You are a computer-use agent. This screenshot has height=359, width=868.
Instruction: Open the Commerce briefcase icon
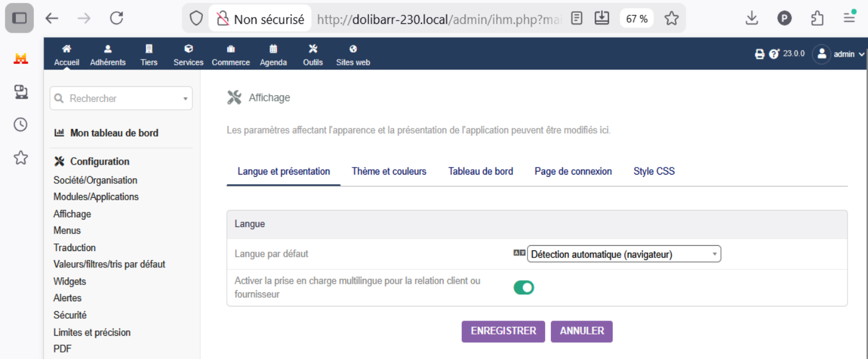point(231,49)
